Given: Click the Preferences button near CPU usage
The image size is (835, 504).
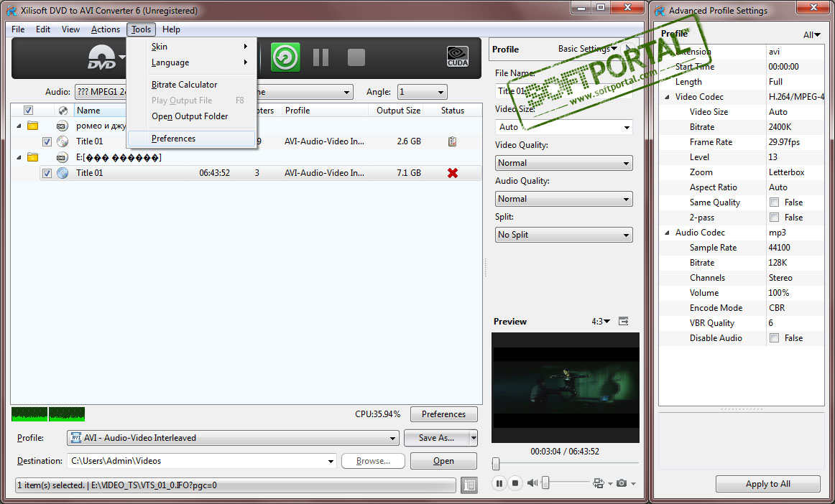Looking at the screenshot, I should coord(443,414).
